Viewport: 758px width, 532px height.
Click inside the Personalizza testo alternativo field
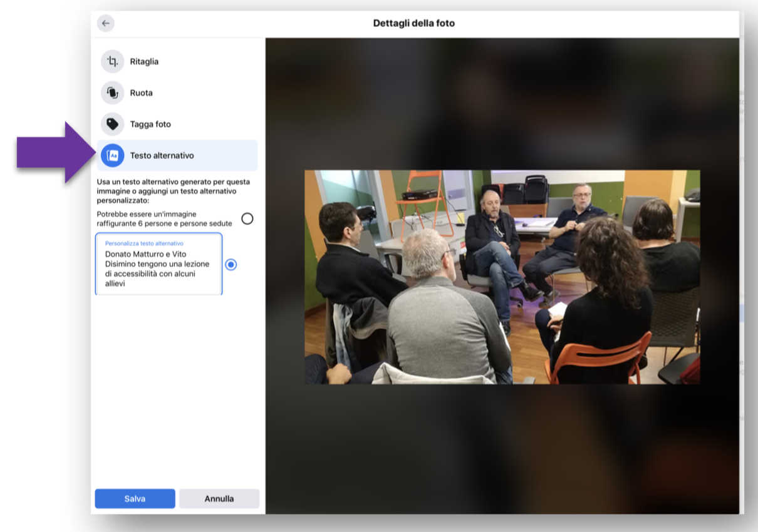tap(158, 263)
